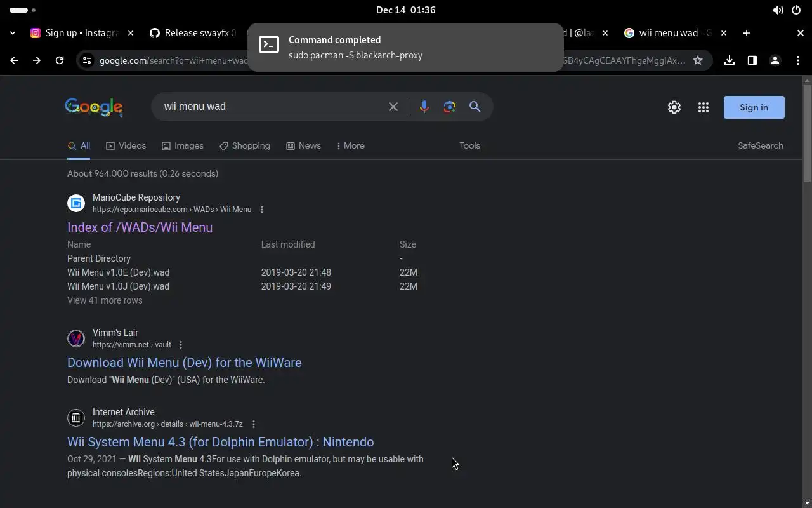The width and height of the screenshot is (812, 508).
Task: Open Download Wii Menu (Dev) for the WiiWare
Action: coord(184,363)
